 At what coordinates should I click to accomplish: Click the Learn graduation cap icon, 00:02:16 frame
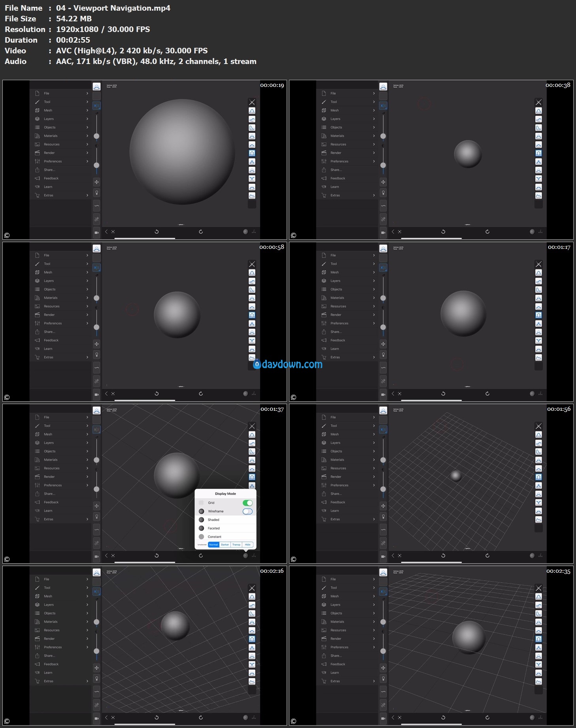pyautogui.click(x=37, y=673)
